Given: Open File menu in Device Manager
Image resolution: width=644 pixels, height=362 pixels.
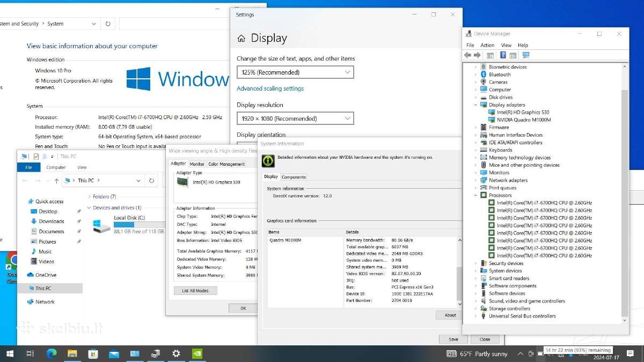Looking at the screenshot, I should [470, 46].
